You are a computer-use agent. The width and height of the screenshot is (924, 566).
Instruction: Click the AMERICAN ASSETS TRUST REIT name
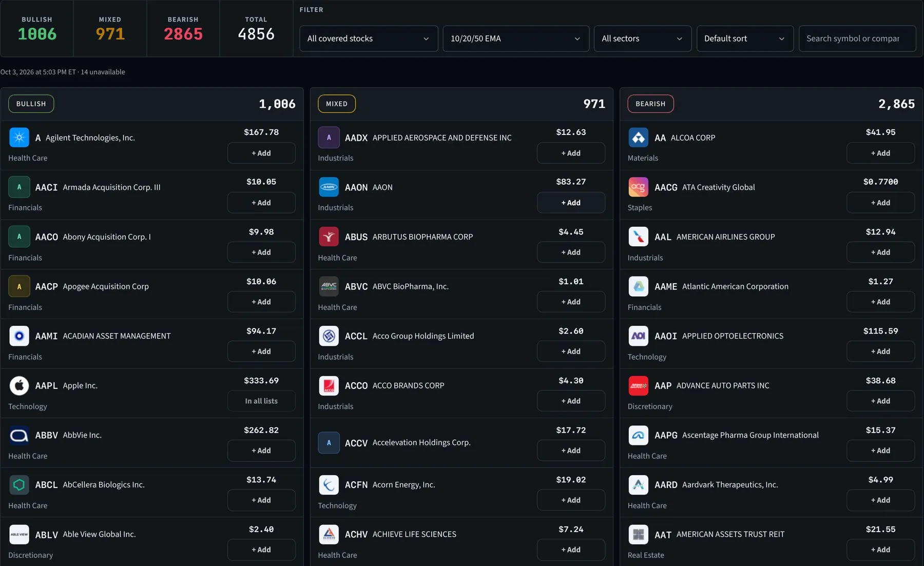tap(730, 534)
